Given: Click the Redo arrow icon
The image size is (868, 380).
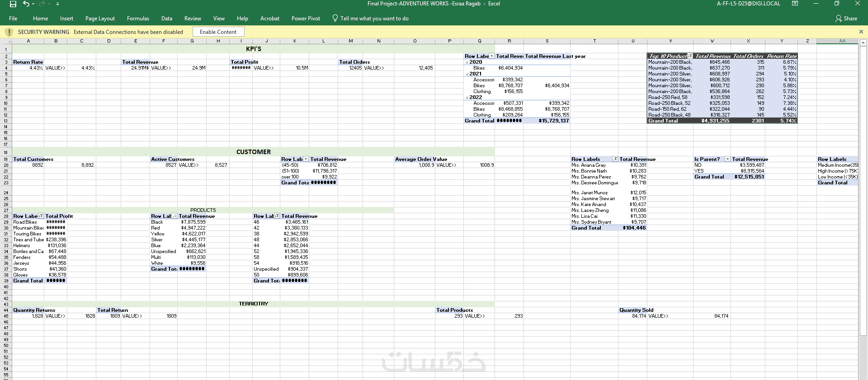Looking at the screenshot, I should [x=42, y=4].
